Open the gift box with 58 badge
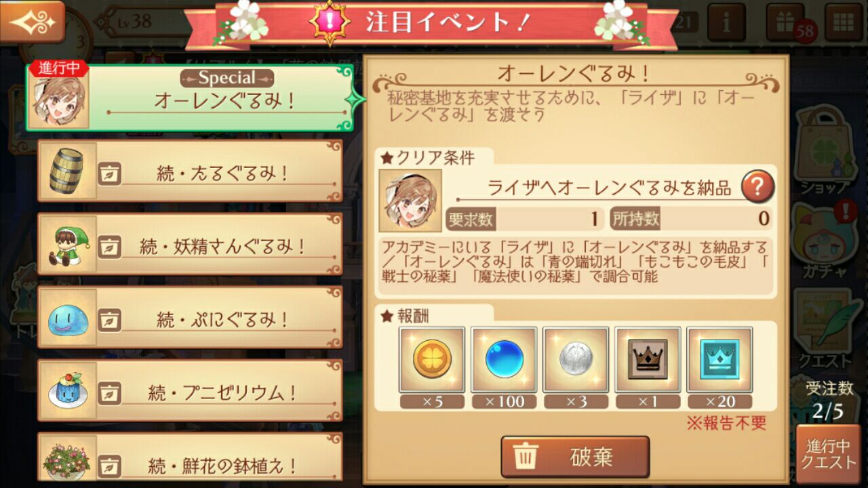 [785, 22]
